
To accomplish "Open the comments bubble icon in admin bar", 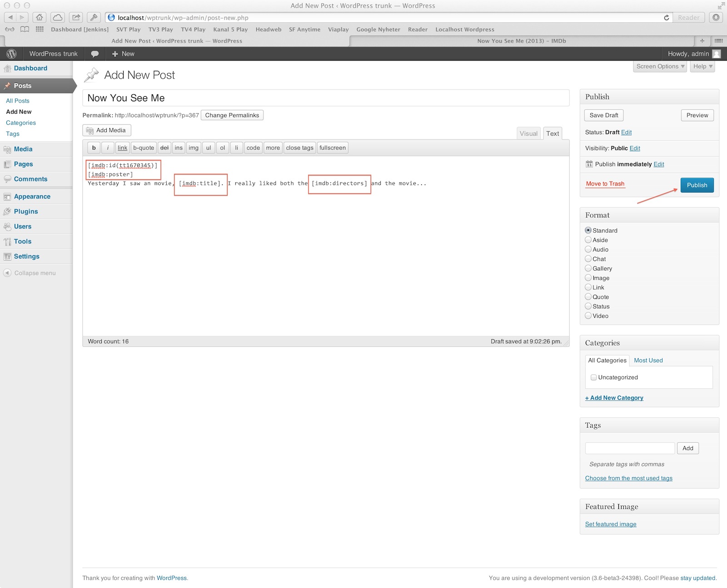I will [x=95, y=54].
